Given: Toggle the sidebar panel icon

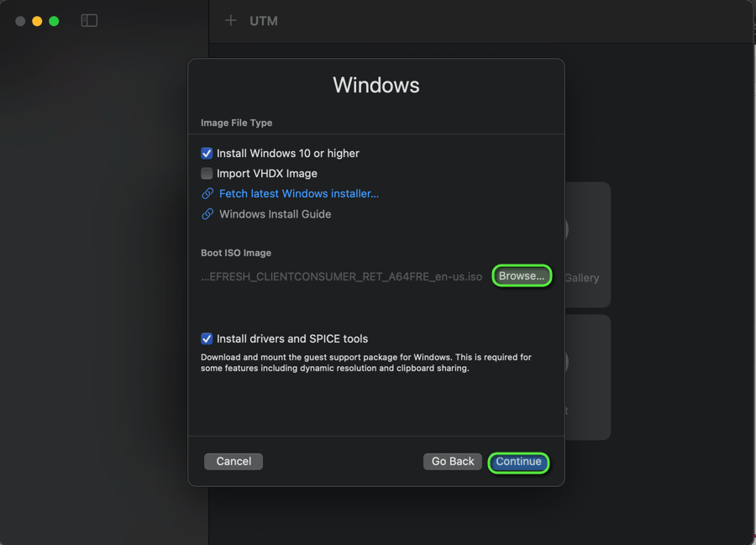Looking at the screenshot, I should click(x=89, y=21).
